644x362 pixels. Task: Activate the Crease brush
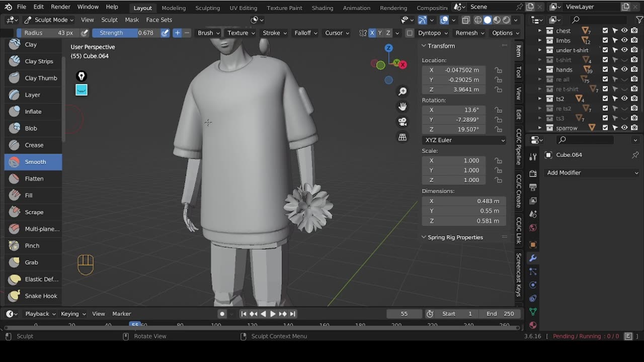click(33, 145)
